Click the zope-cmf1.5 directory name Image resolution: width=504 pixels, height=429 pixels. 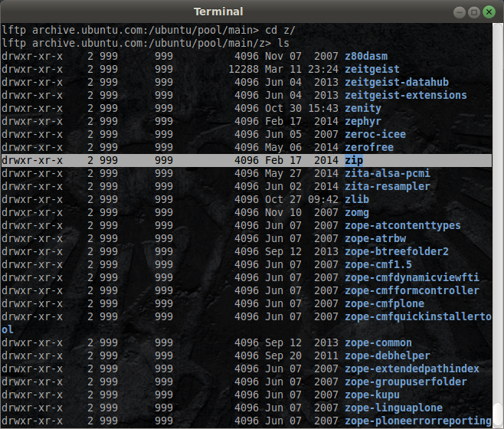[378, 264]
